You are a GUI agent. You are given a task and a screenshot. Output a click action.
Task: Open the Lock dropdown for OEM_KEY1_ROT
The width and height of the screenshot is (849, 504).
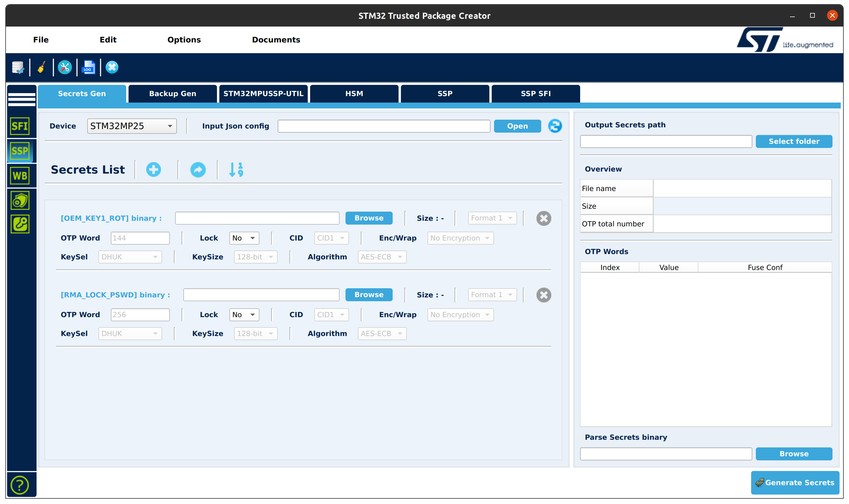[x=244, y=238]
